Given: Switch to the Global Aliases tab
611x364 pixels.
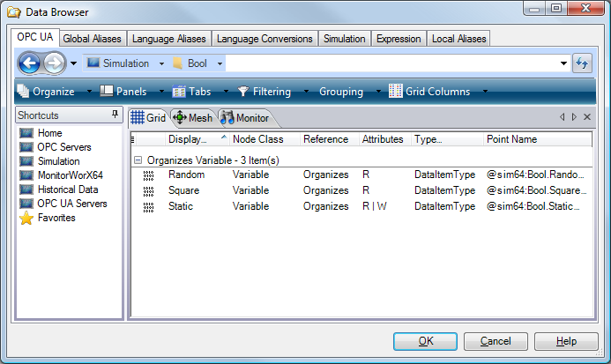Looking at the screenshot, I should pos(93,39).
